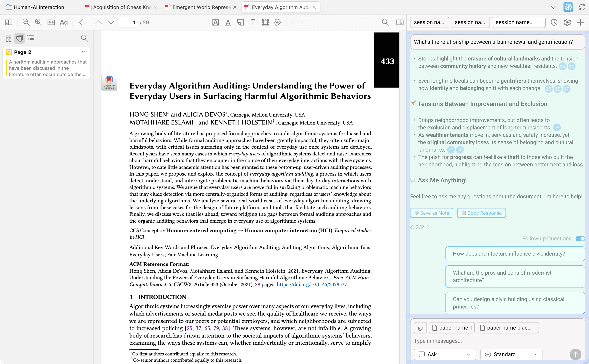The height and width of the screenshot is (364, 589).
Task: Toggle the right side panel view
Action: click(x=400, y=22)
